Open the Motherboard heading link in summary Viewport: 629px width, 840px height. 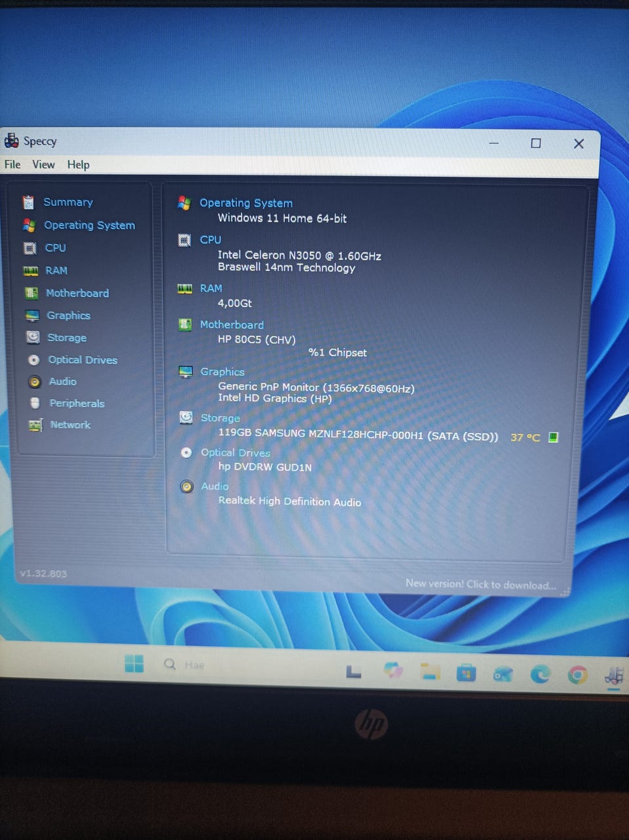(232, 325)
